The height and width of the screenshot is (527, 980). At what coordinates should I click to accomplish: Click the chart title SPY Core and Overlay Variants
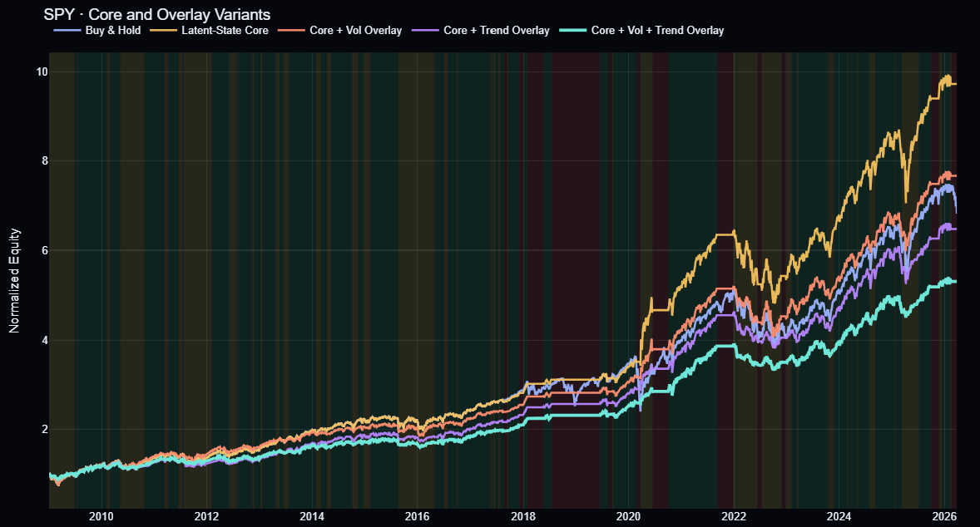(151, 15)
